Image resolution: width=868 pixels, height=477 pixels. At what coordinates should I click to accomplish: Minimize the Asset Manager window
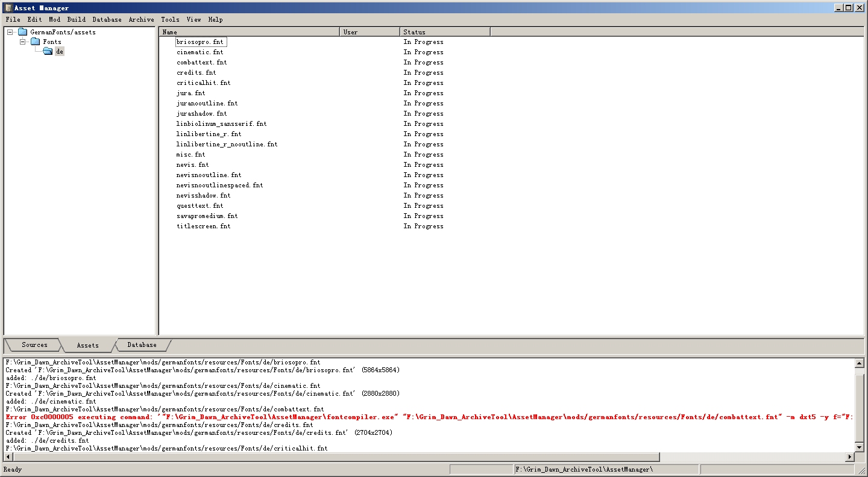839,8
